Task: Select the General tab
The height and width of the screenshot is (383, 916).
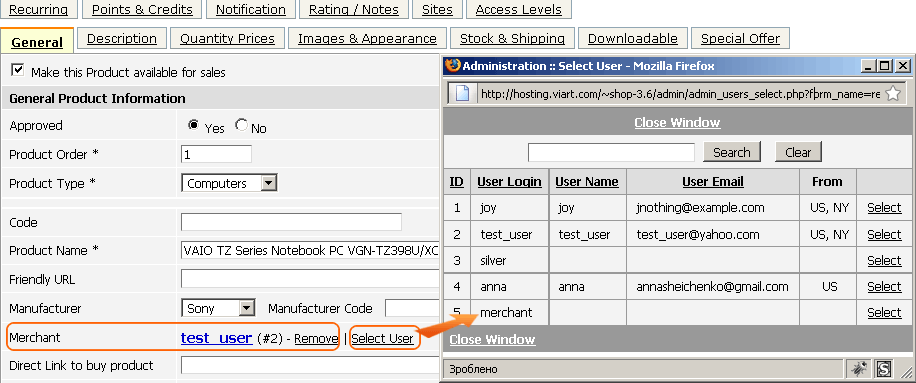Action: point(37,42)
